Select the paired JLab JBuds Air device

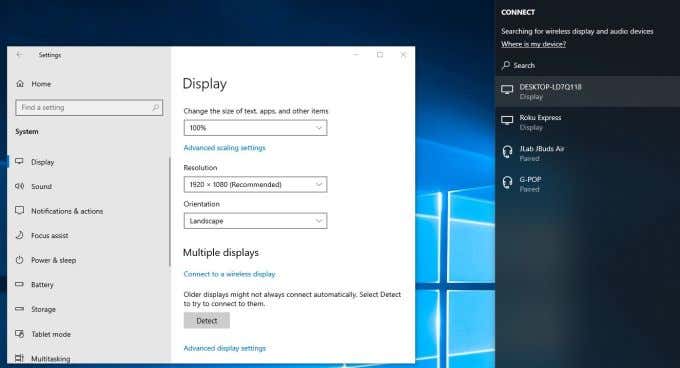(x=588, y=153)
